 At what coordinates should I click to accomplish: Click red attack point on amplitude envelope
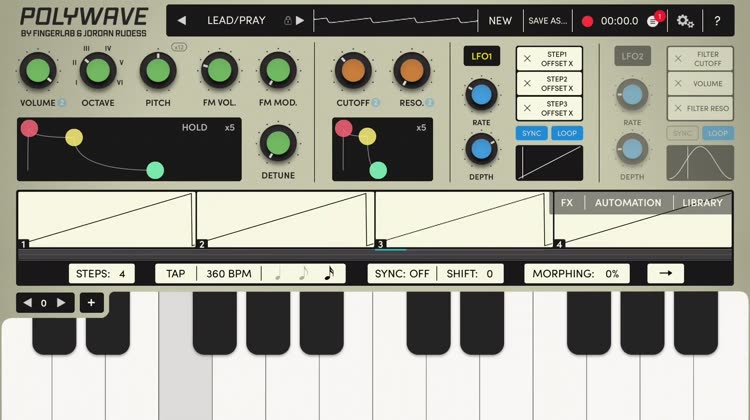pyautogui.click(x=29, y=128)
